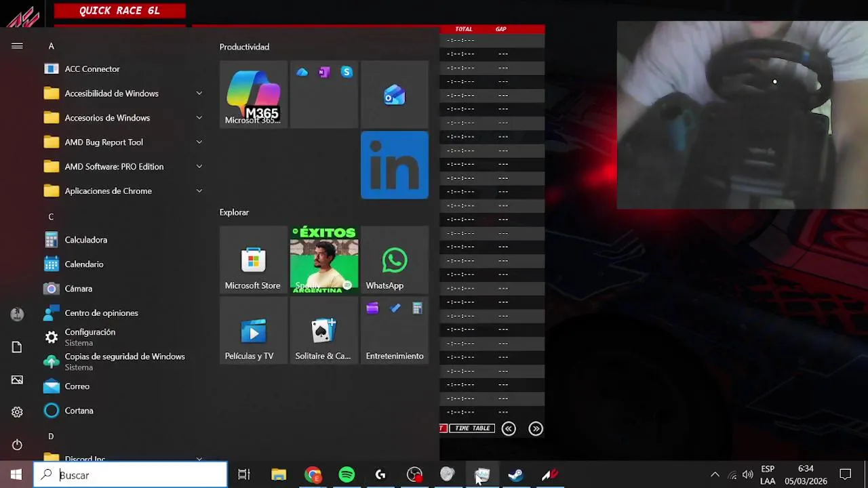Open File Explorer from the taskbar

(x=279, y=474)
